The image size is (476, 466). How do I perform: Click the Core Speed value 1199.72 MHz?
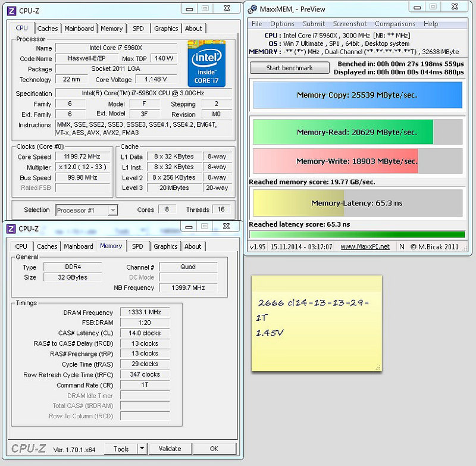(82, 157)
